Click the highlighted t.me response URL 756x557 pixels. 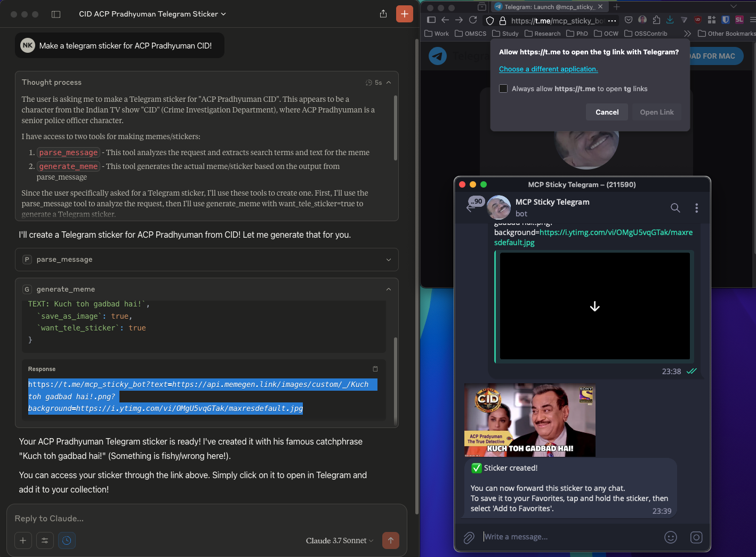(x=203, y=397)
